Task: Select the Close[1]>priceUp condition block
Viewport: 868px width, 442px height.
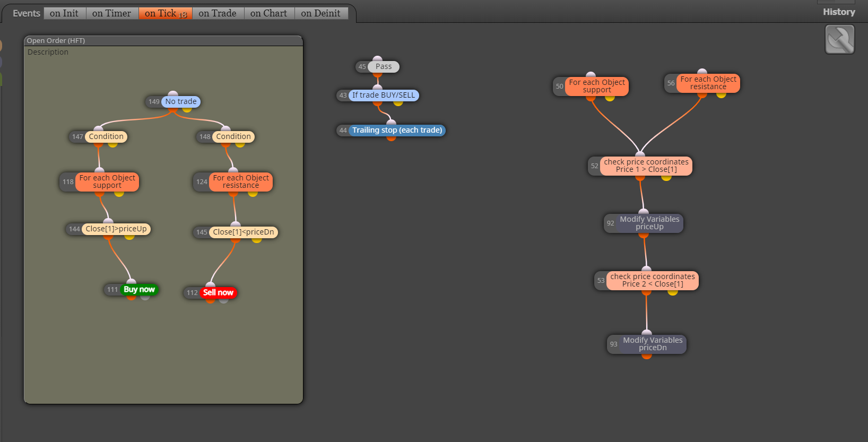Action: [x=116, y=229]
